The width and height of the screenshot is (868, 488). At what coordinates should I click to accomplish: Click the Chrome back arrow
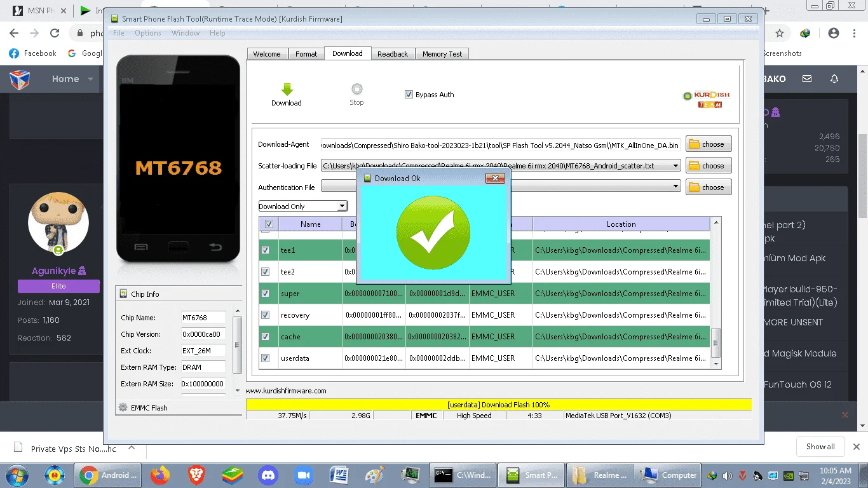pyautogui.click(x=14, y=33)
